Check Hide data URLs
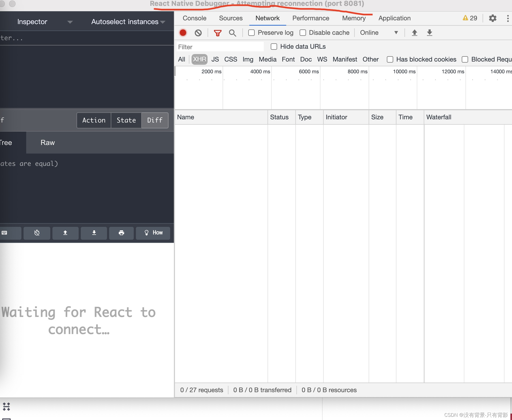This screenshot has width=512, height=420. (274, 47)
